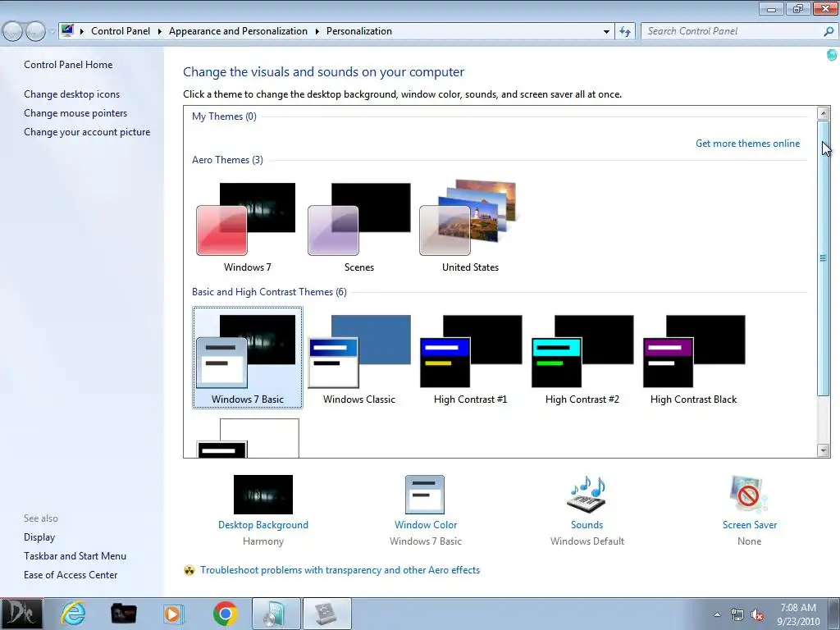The image size is (840, 630).
Task: Click the Control Panel breadcrumb
Action: (x=121, y=31)
